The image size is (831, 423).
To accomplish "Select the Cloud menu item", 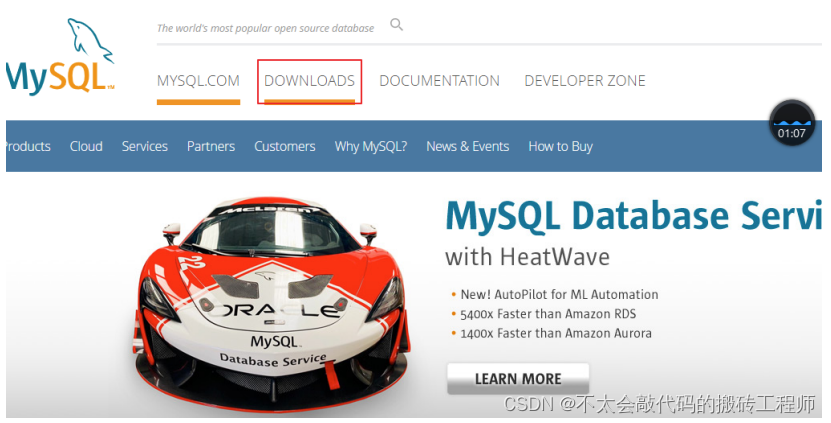I will click(86, 146).
